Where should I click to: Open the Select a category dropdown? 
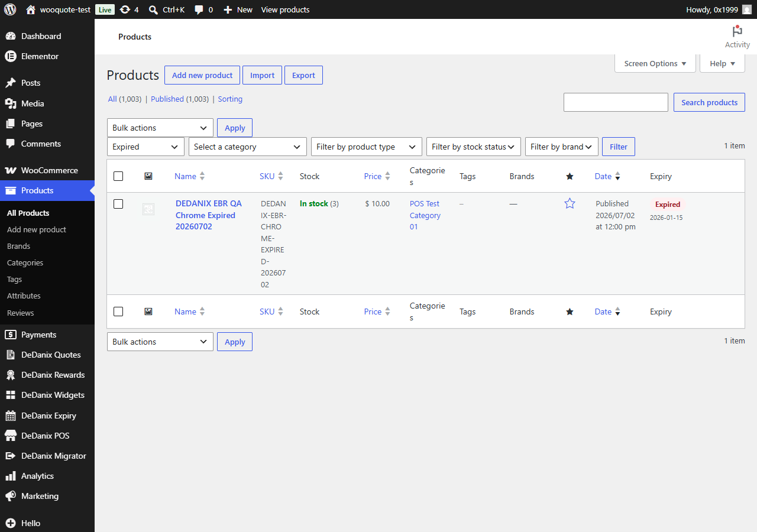248,147
